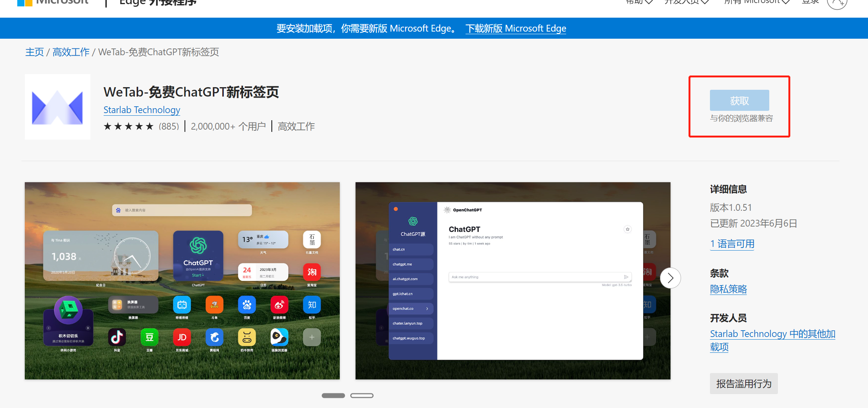Click the 下载新版 Microsoft Edge link
This screenshot has height=408, width=868.
(x=516, y=29)
